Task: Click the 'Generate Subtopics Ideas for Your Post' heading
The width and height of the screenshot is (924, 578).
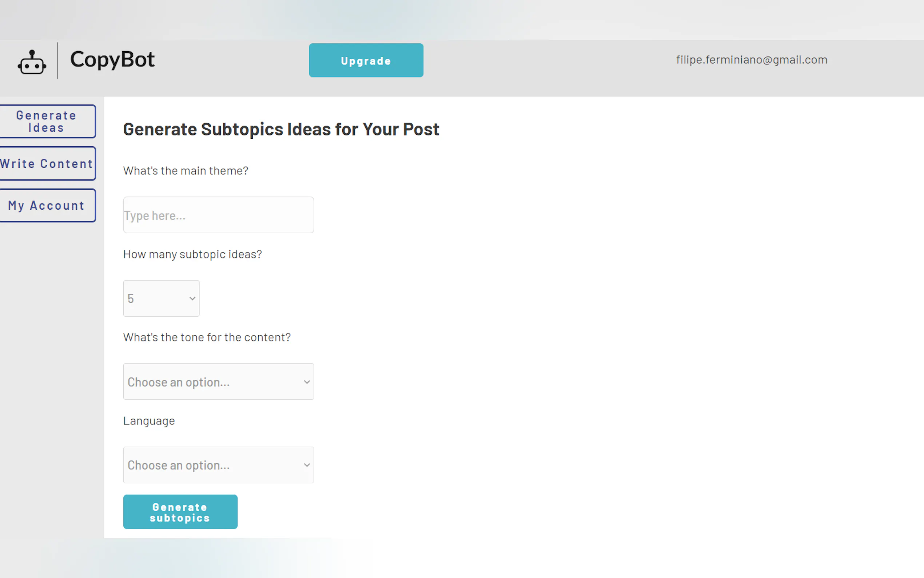Action: click(281, 129)
